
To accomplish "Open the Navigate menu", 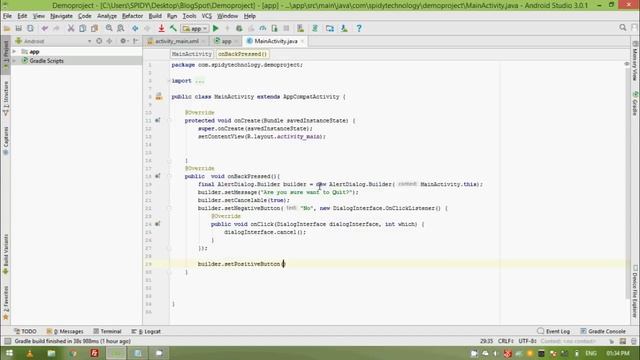I will coord(61,16).
